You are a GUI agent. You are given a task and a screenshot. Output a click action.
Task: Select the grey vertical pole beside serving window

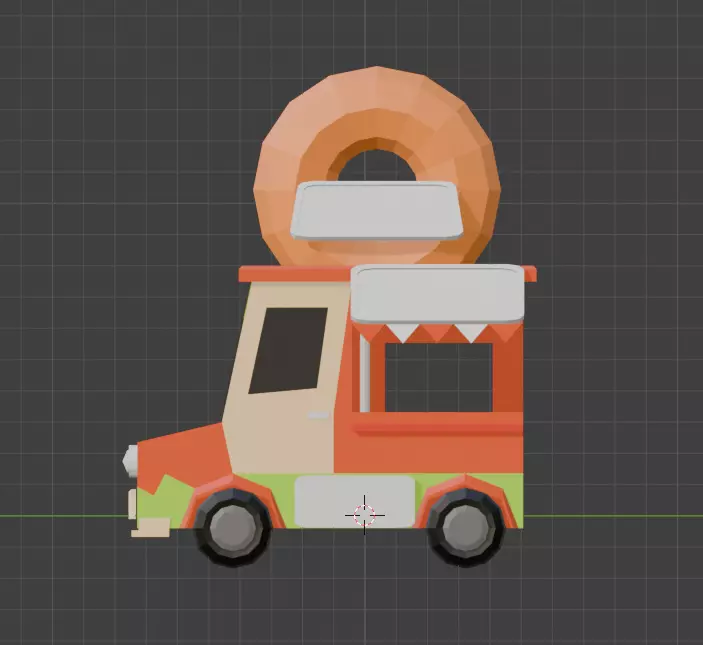[x=365, y=374]
